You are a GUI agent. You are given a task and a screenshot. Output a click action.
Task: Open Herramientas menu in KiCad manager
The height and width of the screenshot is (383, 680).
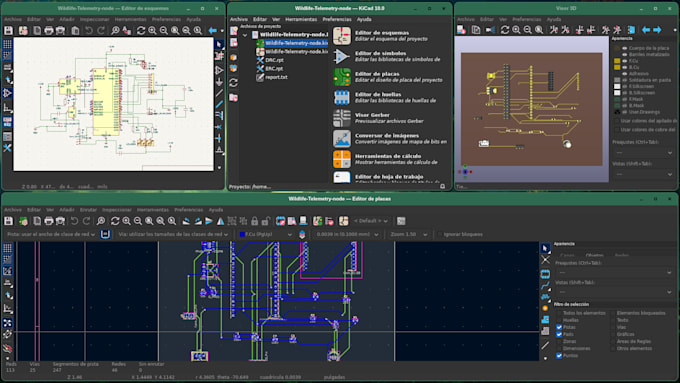[301, 19]
